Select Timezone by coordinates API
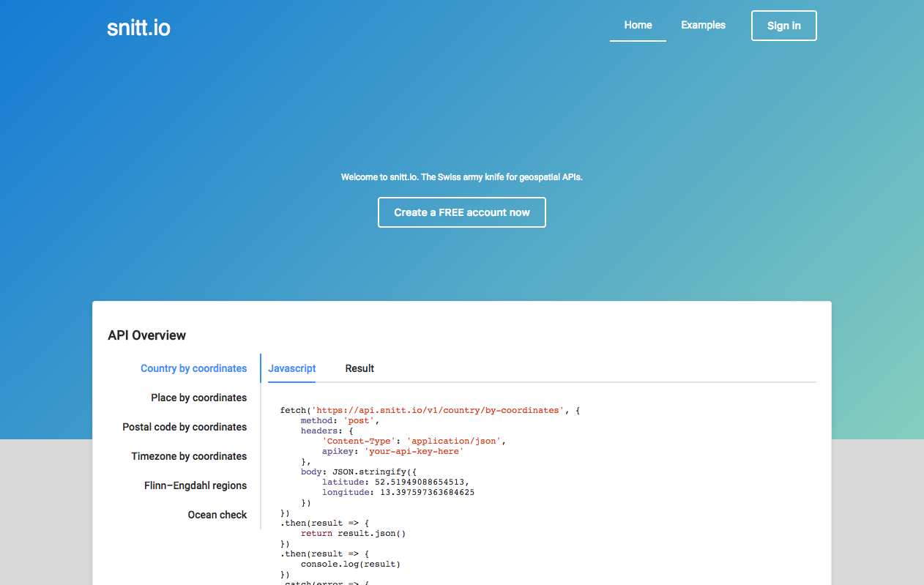 pyautogui.click(x=189, y=456)
